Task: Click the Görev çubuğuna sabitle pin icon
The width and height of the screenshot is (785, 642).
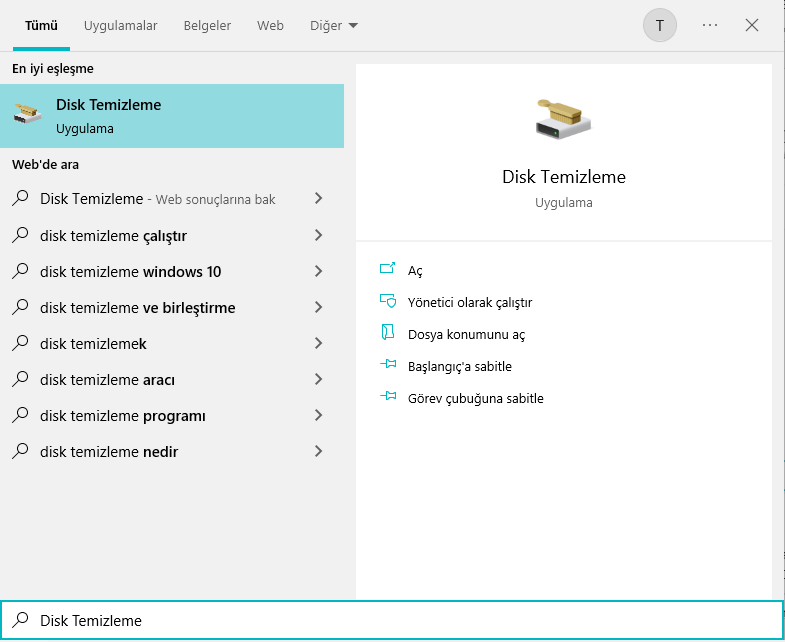Action: 388,398
